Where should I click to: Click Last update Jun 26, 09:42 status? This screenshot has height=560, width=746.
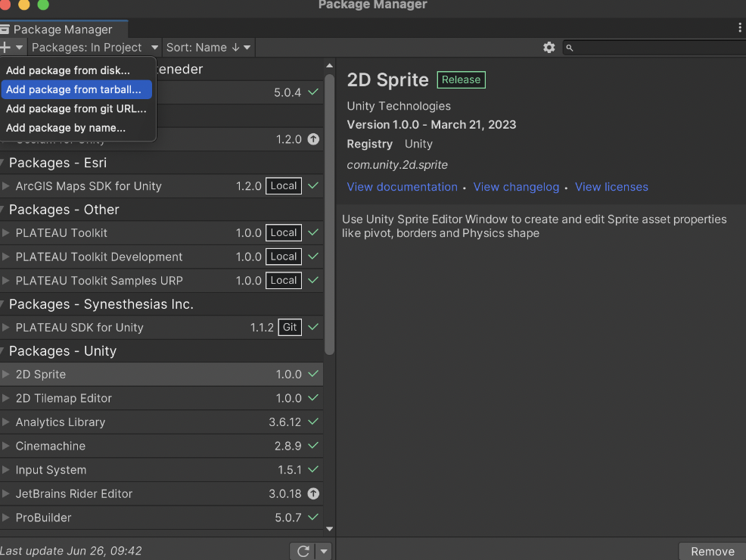(71, 551)
